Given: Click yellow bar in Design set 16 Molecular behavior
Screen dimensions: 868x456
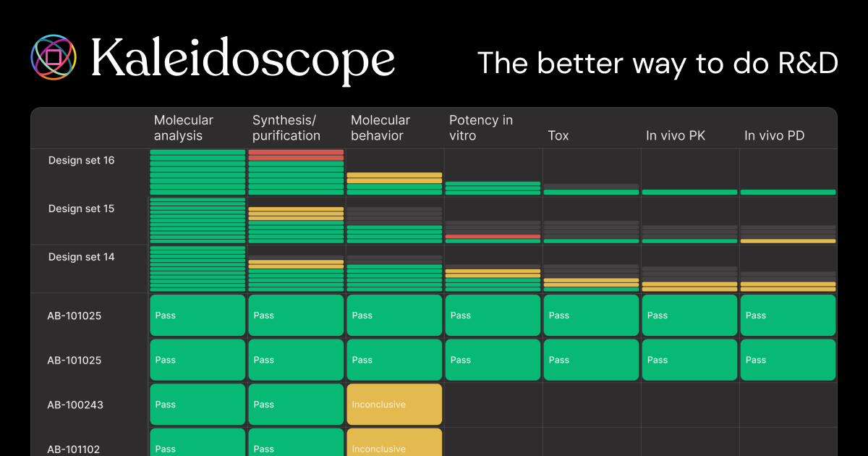Looking at the screenshot, I should point(394,175).
